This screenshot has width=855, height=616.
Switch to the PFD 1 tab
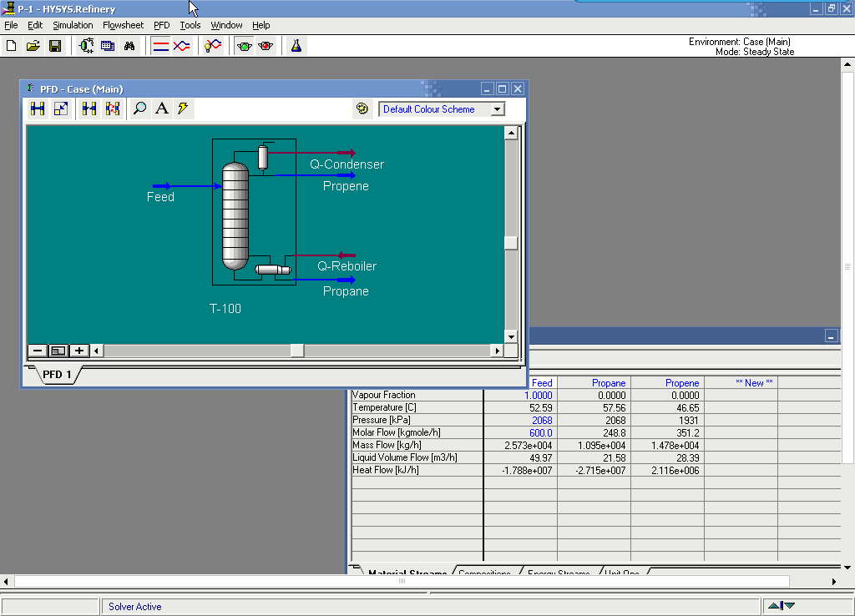58,375
